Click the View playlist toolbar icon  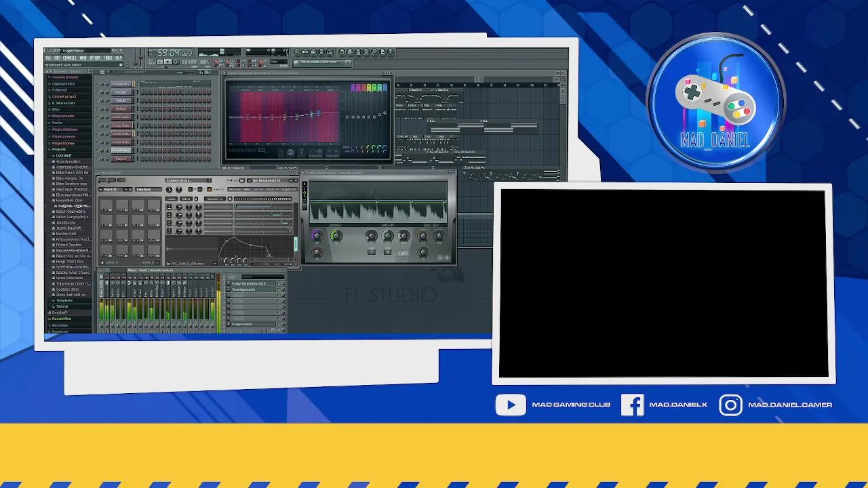click(x=297, y=52)
